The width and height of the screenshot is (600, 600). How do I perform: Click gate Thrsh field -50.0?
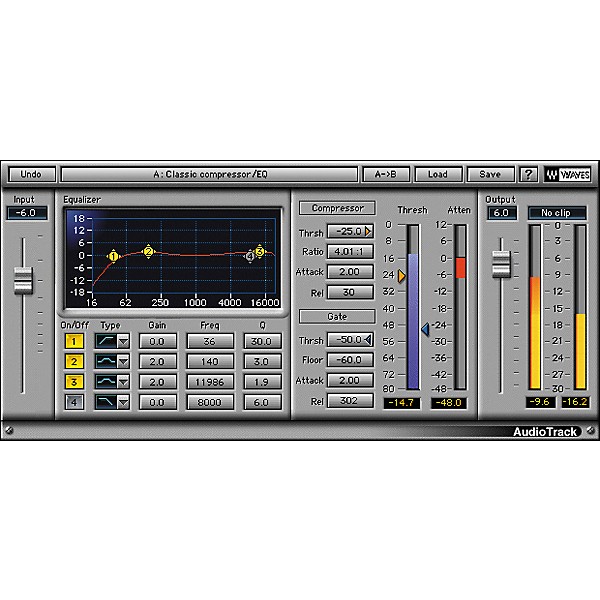tap(350, 339)
